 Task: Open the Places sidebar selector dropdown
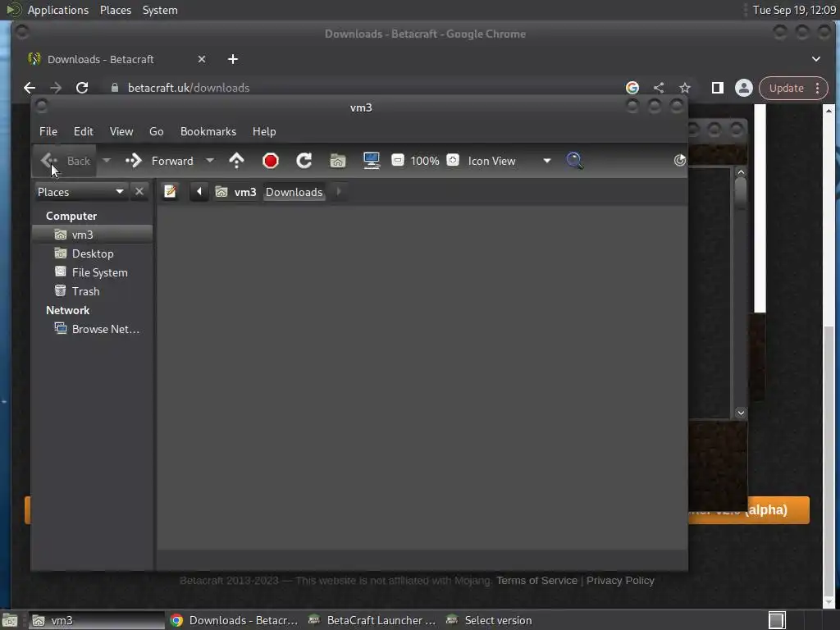81,192
